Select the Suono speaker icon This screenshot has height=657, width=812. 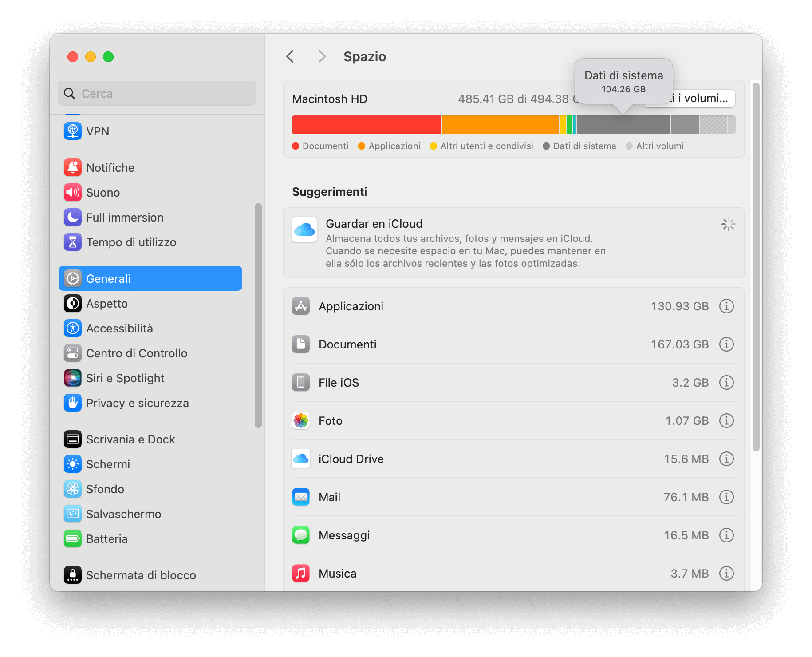tap(73, 192)
